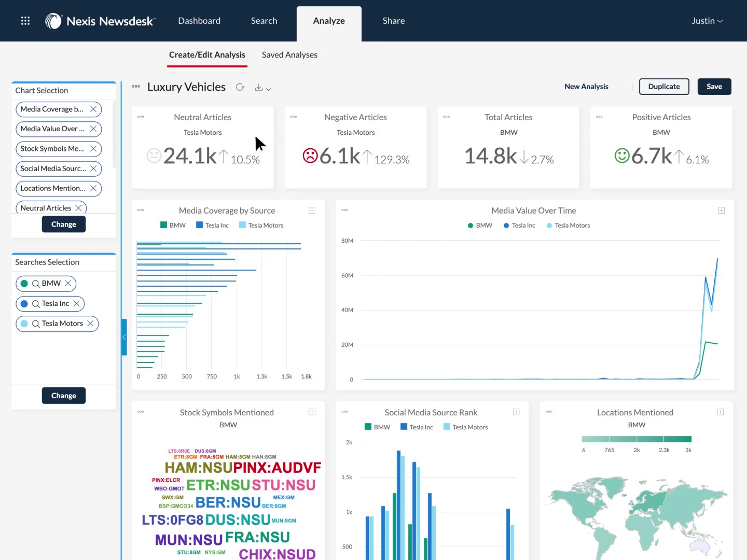Open Stock Symbols Mentioned options menu
This screenshot has height=560, width=747.
pyautogui.click(x=141, y=412)
